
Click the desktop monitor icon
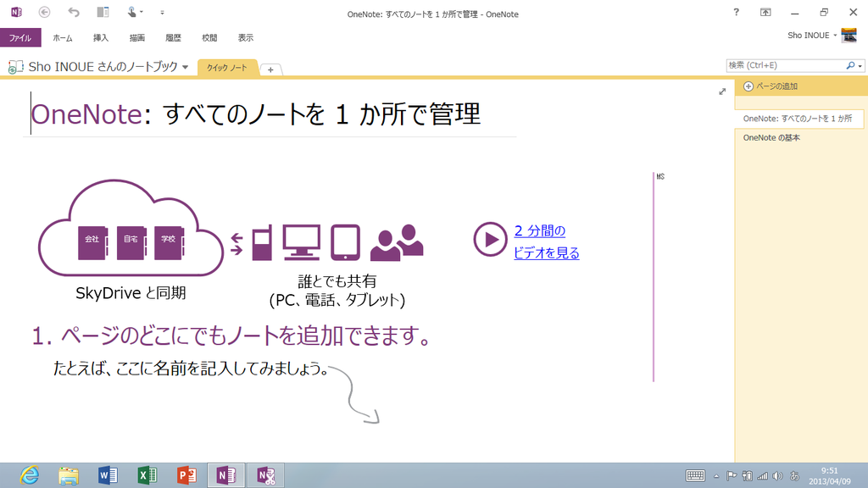coord(302,242)
